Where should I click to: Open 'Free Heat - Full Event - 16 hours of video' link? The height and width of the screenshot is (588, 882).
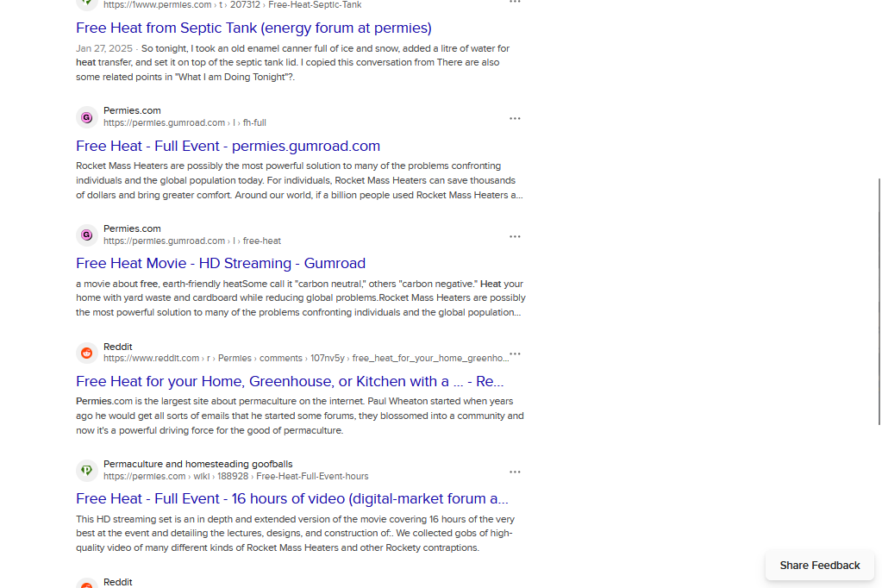292,498
